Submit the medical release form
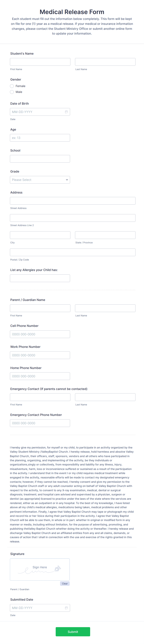144x644 pixels. [x=73, y=632]
